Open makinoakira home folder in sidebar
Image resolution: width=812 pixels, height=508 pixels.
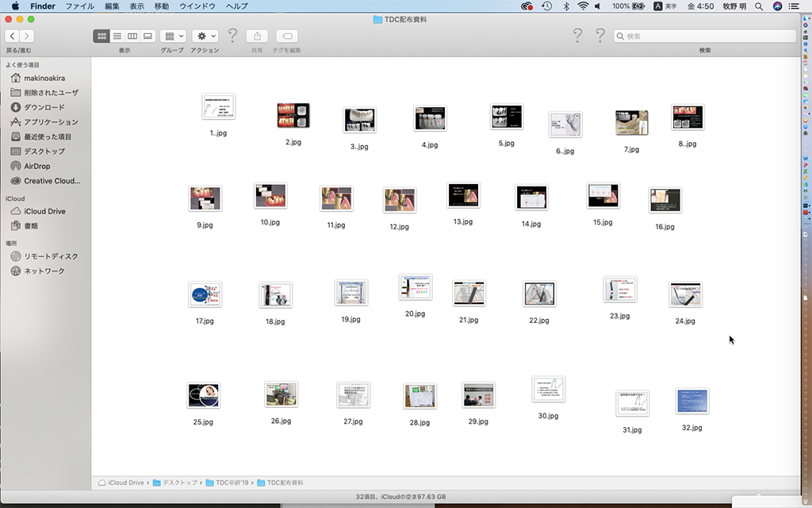(x=45, y=79)
